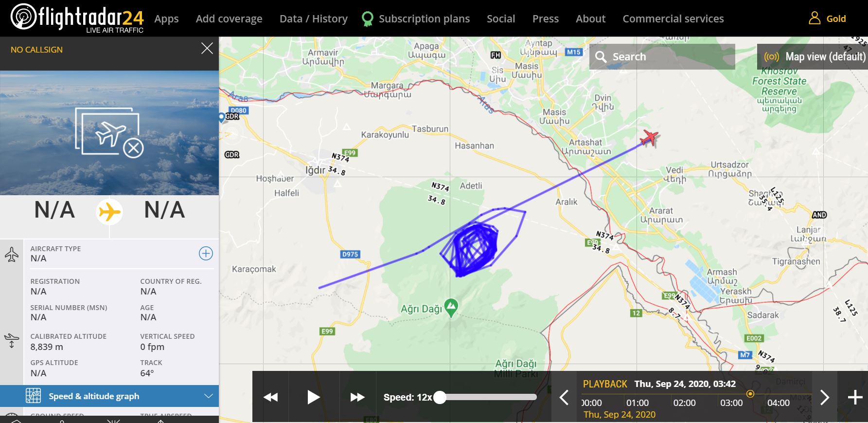
Task: Rewind the playback
Action: (x=270, y=397)
